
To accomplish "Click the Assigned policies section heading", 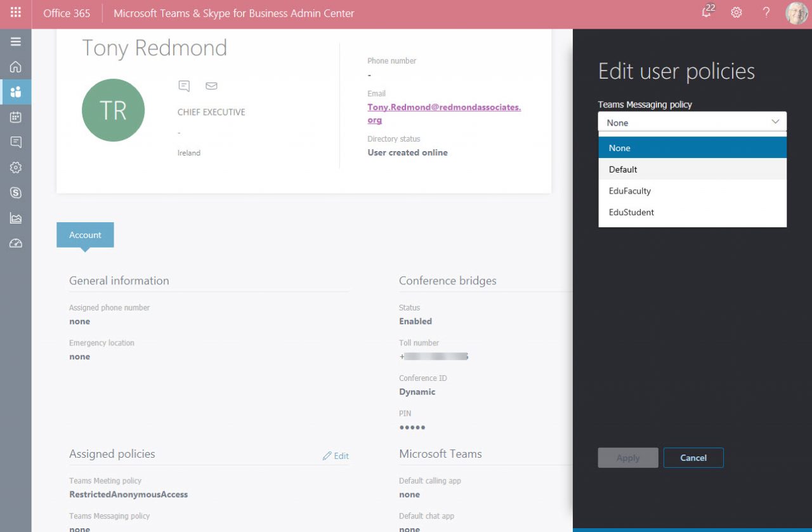I will (112, 454).
